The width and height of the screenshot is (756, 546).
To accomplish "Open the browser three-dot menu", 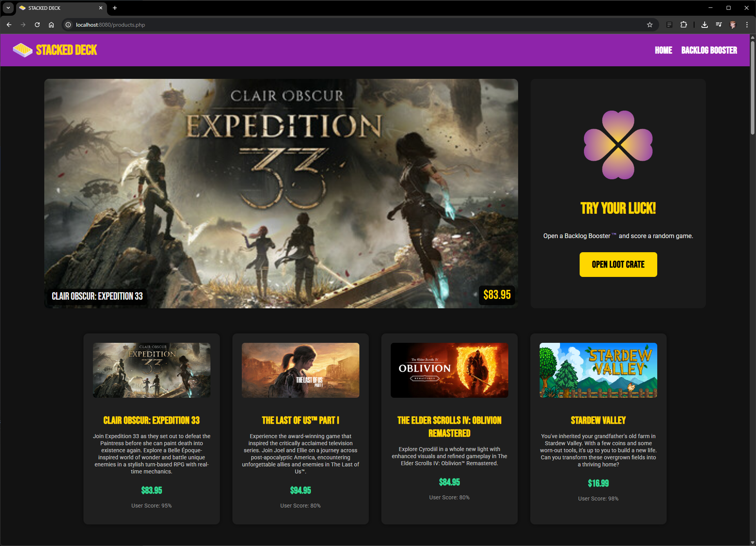I will (x=747, y=25).
